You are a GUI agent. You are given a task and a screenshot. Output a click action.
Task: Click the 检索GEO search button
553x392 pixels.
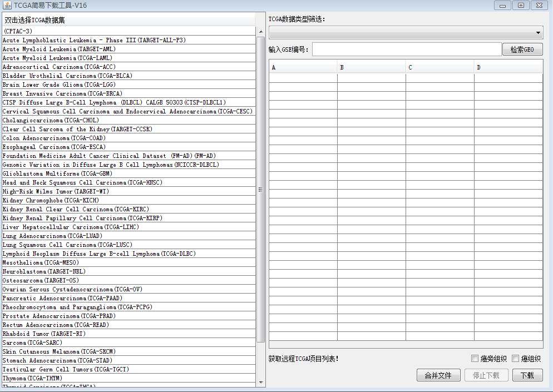pyautogui.click(x=522, y=49)
